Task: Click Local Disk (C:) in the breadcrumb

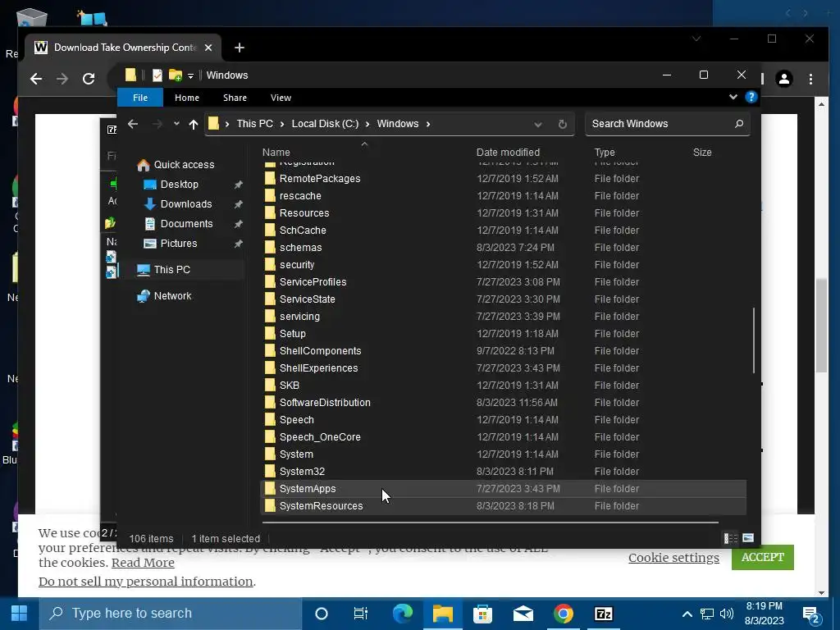Action: pos(325,124)
